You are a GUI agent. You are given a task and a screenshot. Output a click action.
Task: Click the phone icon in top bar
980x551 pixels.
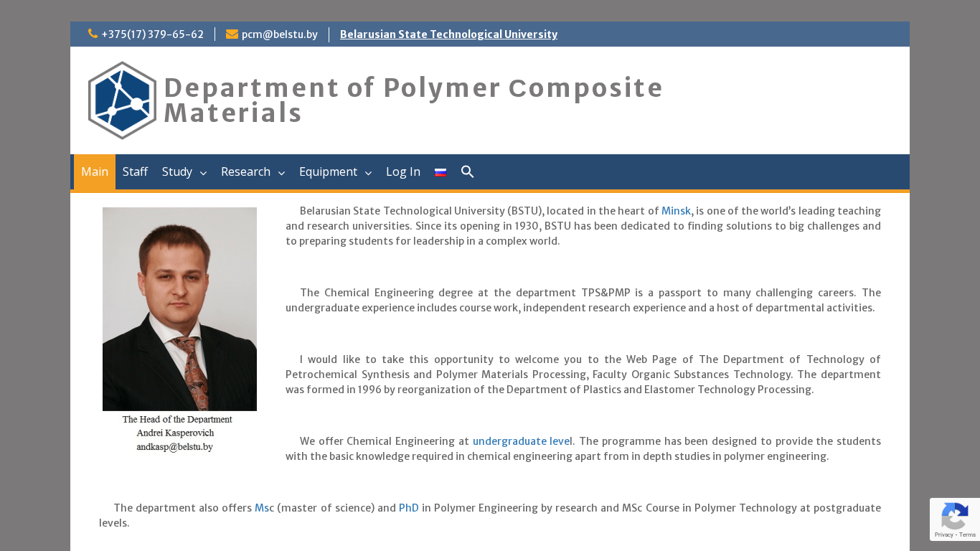click(x=93, y=34)
